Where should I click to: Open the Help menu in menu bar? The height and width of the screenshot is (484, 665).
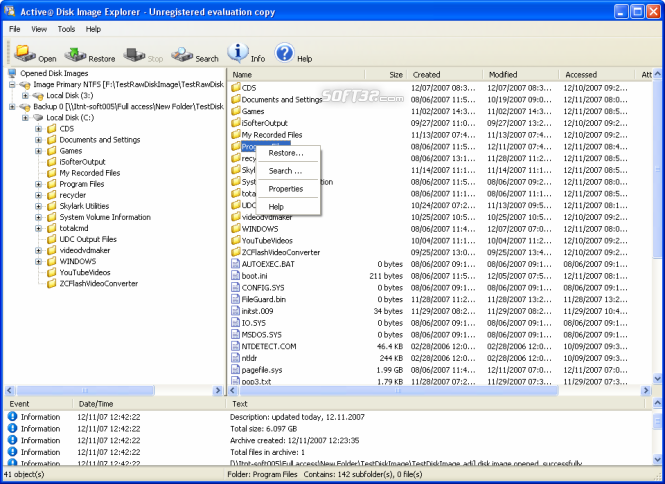[93, 29]
